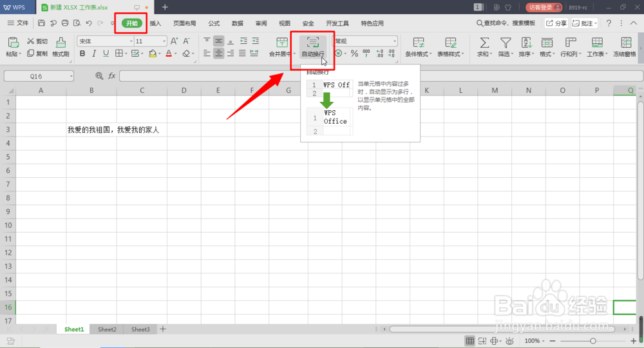
Task: Toggle Italic formatting
Action: (x=94, y=53)
